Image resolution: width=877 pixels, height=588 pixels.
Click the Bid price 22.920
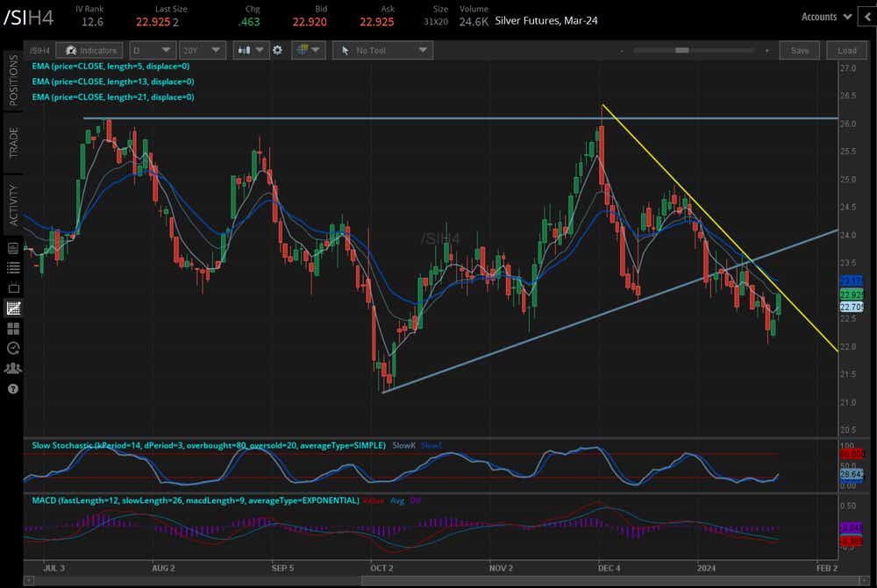(310, 23)
